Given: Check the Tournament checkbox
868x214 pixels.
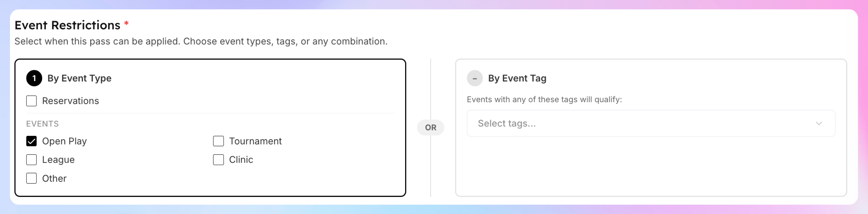Looking at the screenshot, I should click(218, 141).
